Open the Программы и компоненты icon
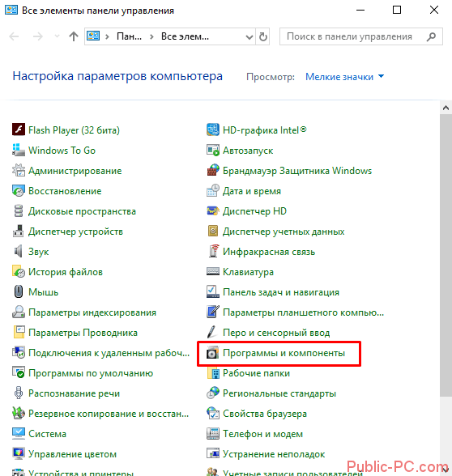This screenshot has width=452, height=476. pyautogui.click(x=213, y=353)
